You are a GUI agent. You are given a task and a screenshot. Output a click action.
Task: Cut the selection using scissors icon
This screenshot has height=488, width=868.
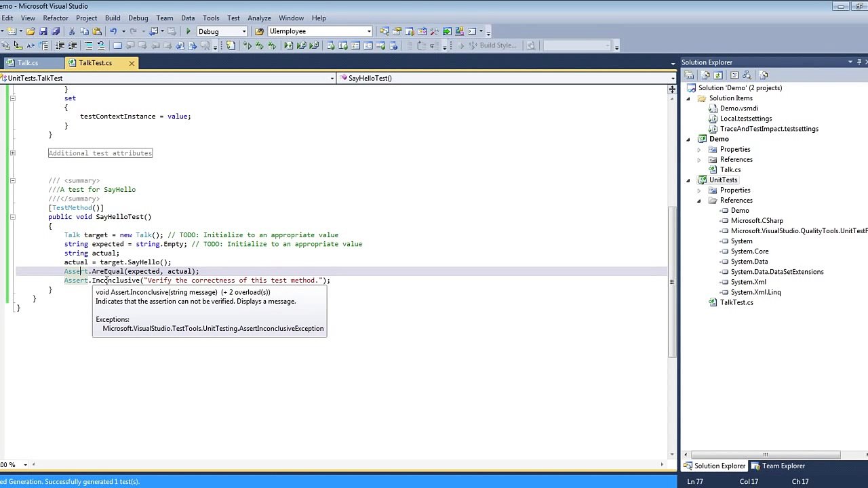(x=71, y=31)
